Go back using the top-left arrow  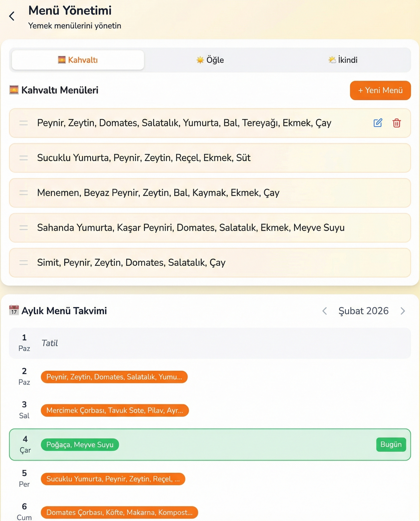click(12, 16)
